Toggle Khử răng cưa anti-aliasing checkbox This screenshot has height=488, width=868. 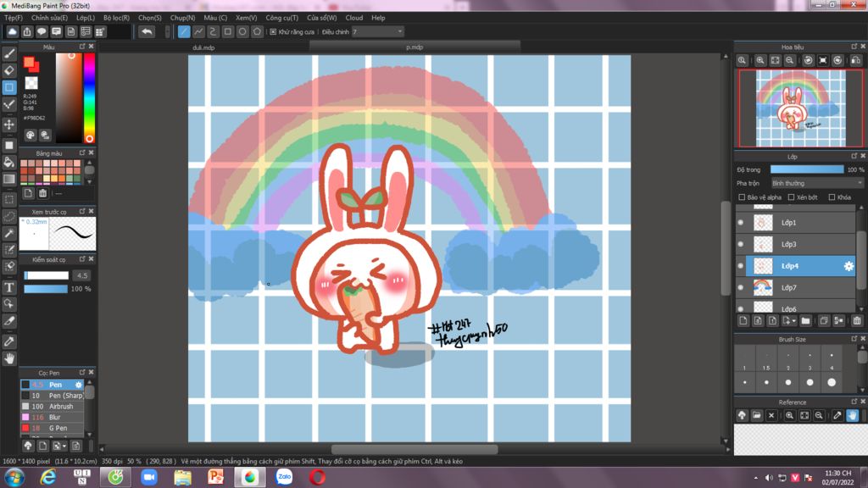273,31
